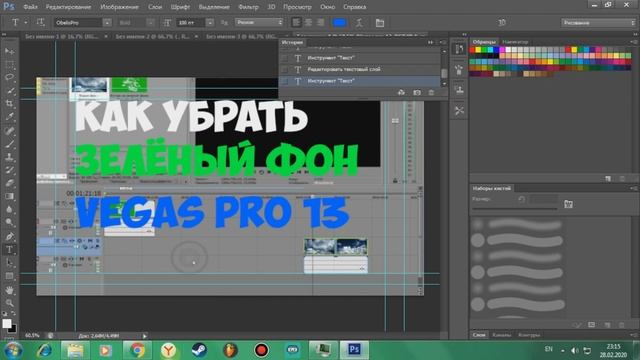The image size is (640, 360).
Task: Click the Create Warped Text icon
Action: coord(359,23)
